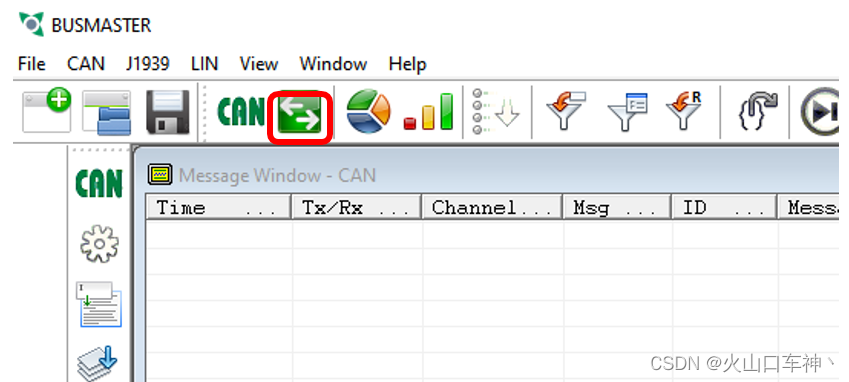Screen dimensions: 849x382
Task: Click the Msg column header
Action: pos(618,207)
